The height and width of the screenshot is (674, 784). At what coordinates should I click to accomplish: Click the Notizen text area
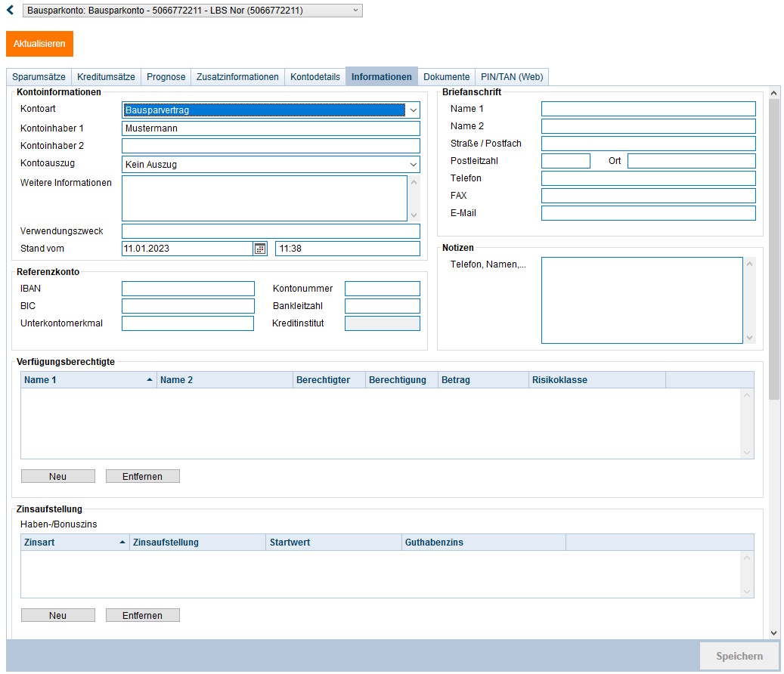(641, 300)
